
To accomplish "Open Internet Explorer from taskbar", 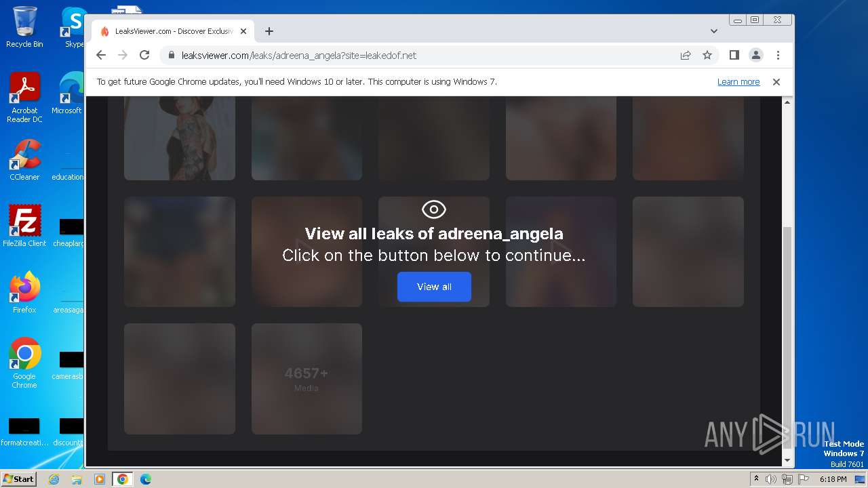I will [x=54, y=479].
